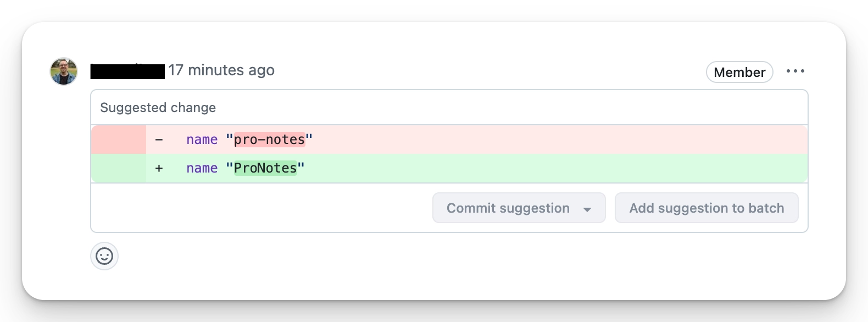Click the green gutter of the added line

point(119,168)
